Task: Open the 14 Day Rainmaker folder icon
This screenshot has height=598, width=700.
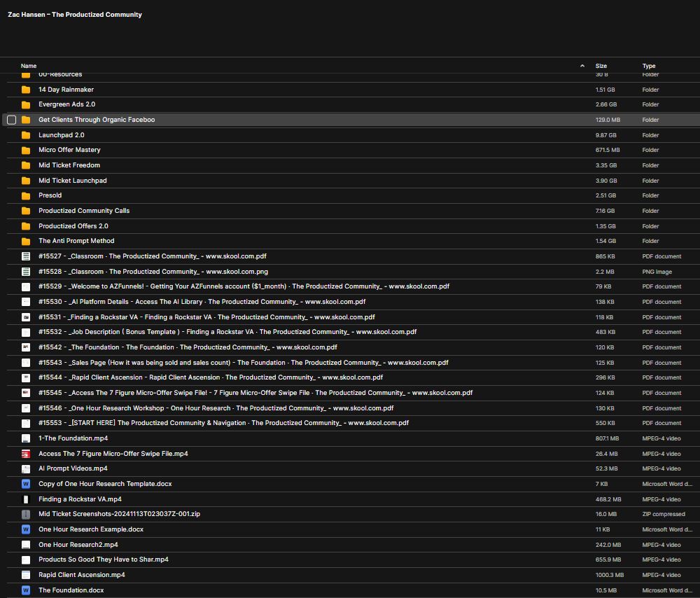Action: (x=25, y=89)
